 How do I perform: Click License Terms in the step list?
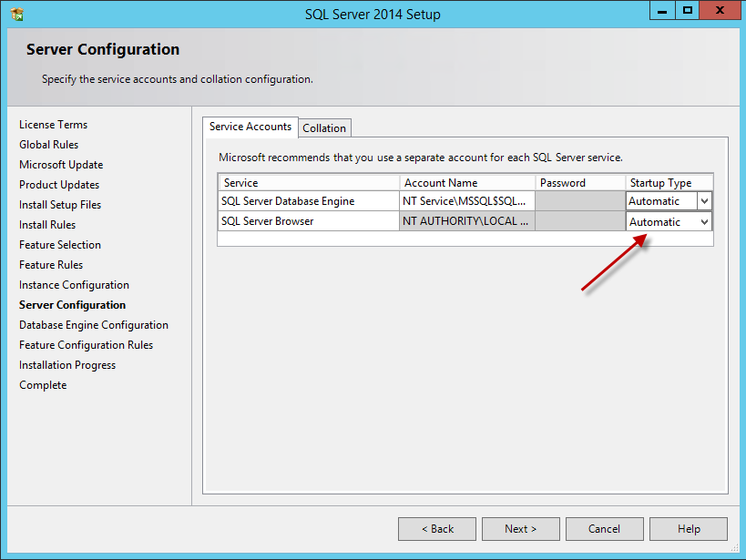click(x=53, y=125)
